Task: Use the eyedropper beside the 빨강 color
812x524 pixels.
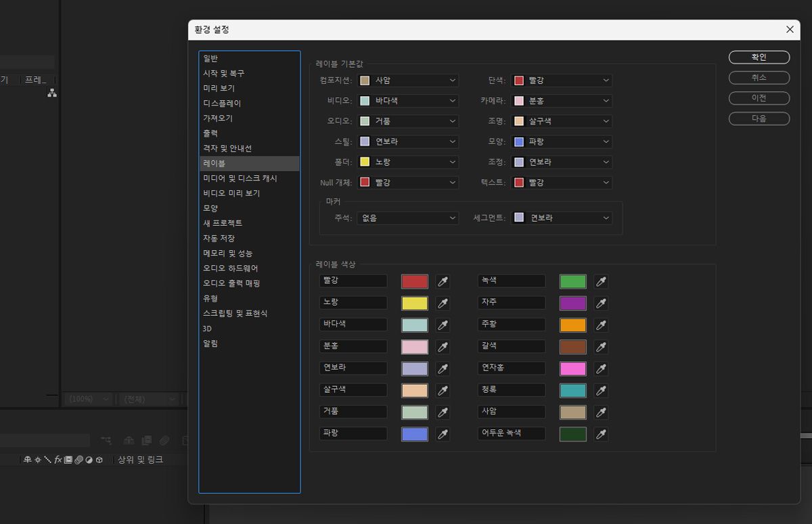Action: point(442,281)
